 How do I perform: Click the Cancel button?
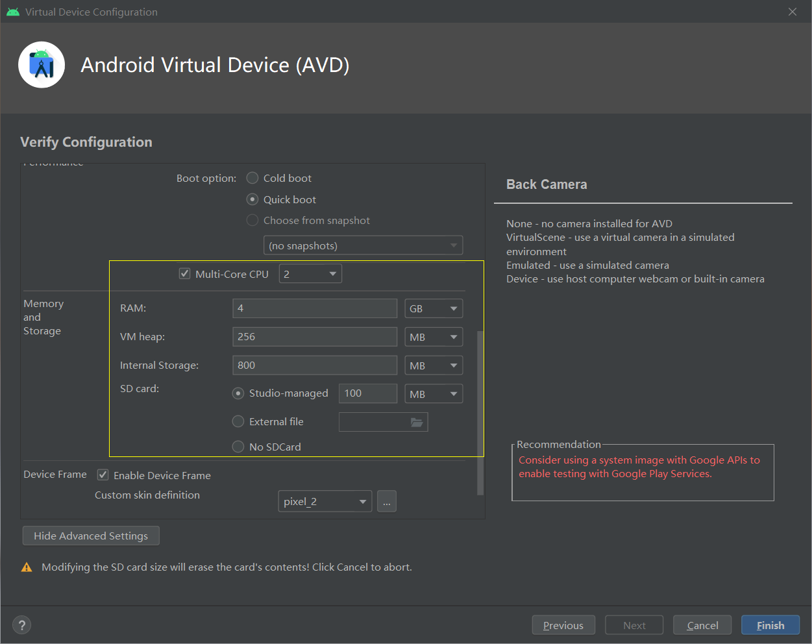click(702, 625)
